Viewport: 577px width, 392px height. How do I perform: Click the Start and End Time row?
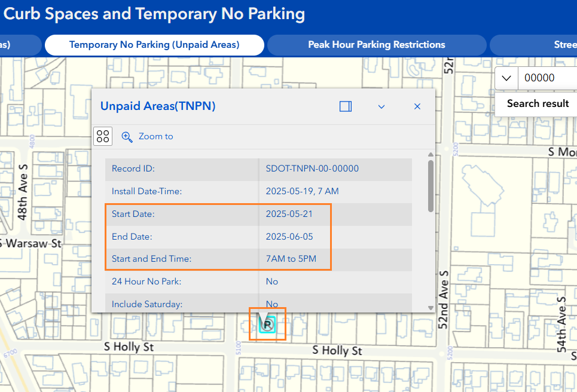[x=258, y=259]
